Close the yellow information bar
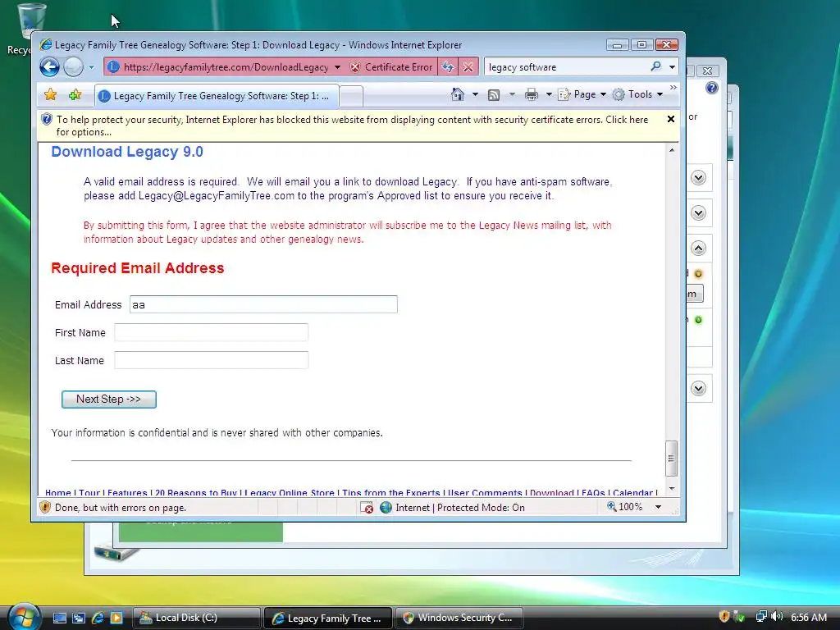840x630 pixels. 671,119
